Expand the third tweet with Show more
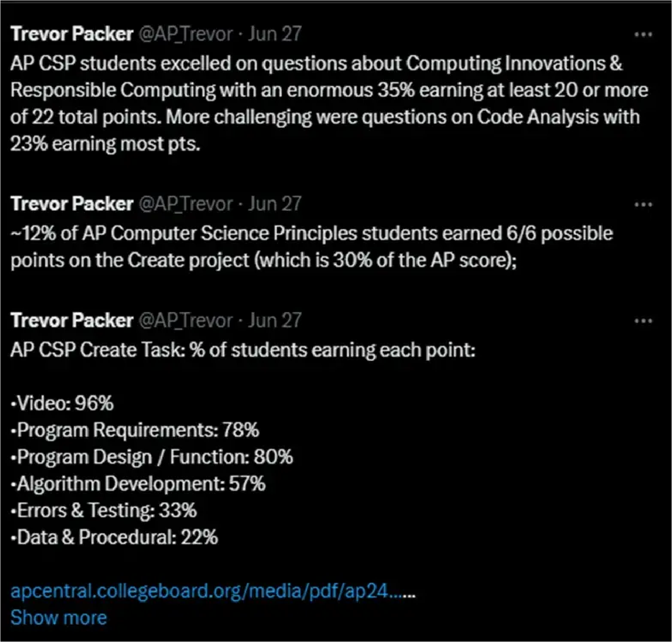Screen dimensions: 672x642 pyautogui.click(x=58, y=617)
